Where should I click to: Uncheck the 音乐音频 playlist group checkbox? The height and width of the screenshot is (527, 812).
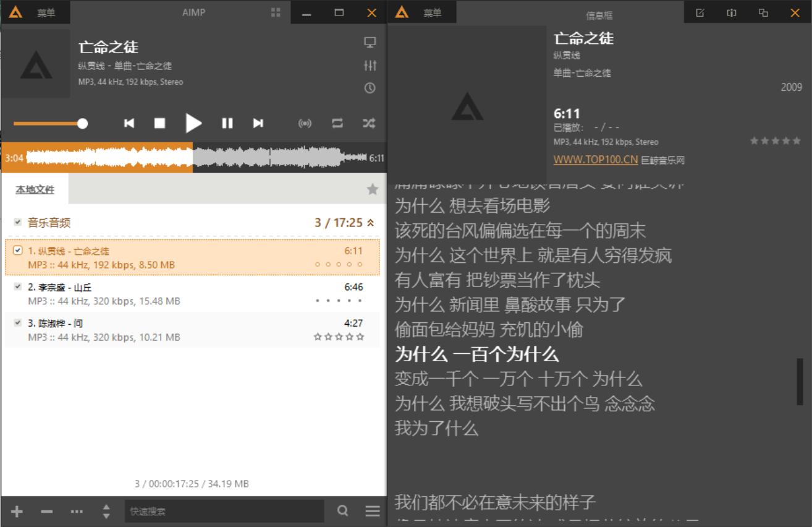point(17,223)
